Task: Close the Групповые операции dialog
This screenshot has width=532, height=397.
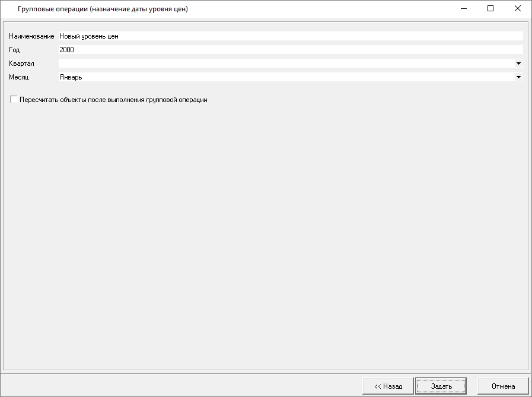Action: coord(518,9)
